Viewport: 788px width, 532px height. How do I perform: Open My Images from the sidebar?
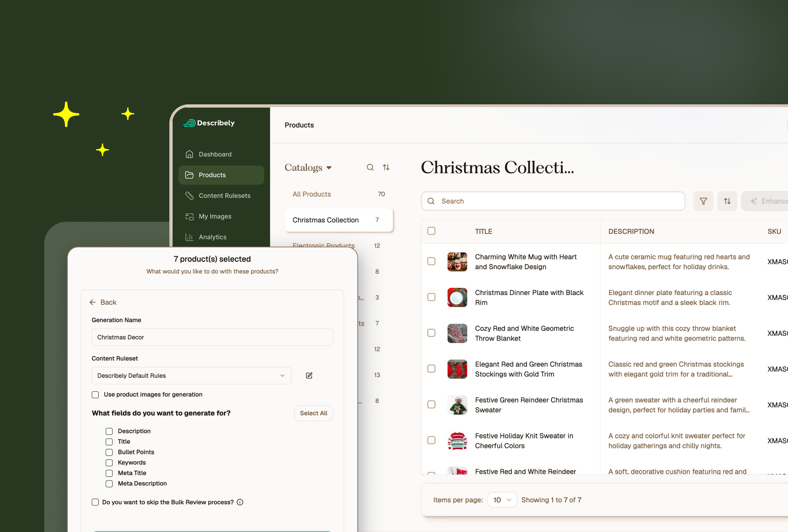tap(215, 216)
